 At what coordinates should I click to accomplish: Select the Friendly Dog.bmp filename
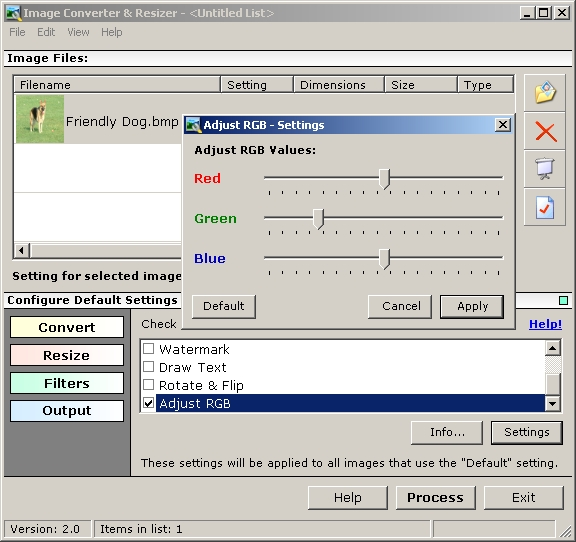(x=122, y=122)
